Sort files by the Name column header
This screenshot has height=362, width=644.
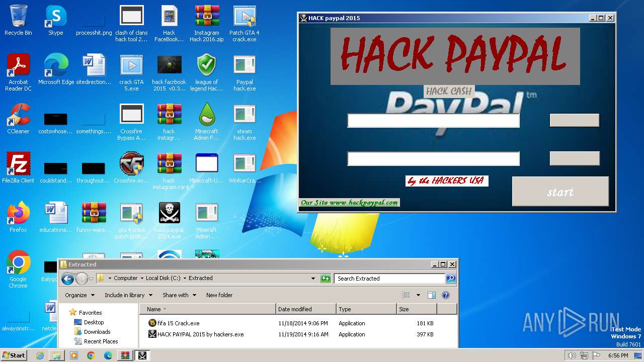click(x=207, y=309)
